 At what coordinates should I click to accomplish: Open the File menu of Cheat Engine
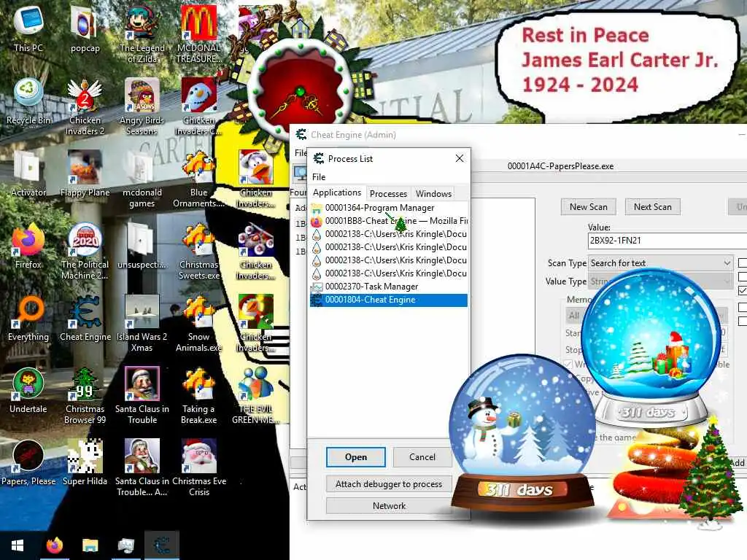300,153
